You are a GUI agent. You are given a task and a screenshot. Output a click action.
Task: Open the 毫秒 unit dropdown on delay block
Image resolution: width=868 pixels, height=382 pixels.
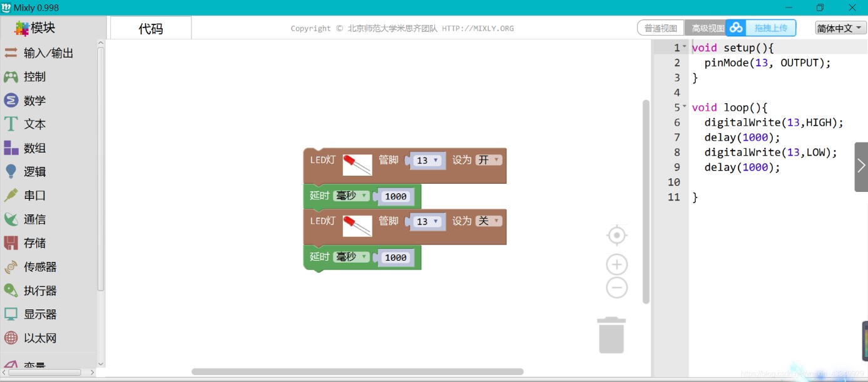[x=352, y=196]
